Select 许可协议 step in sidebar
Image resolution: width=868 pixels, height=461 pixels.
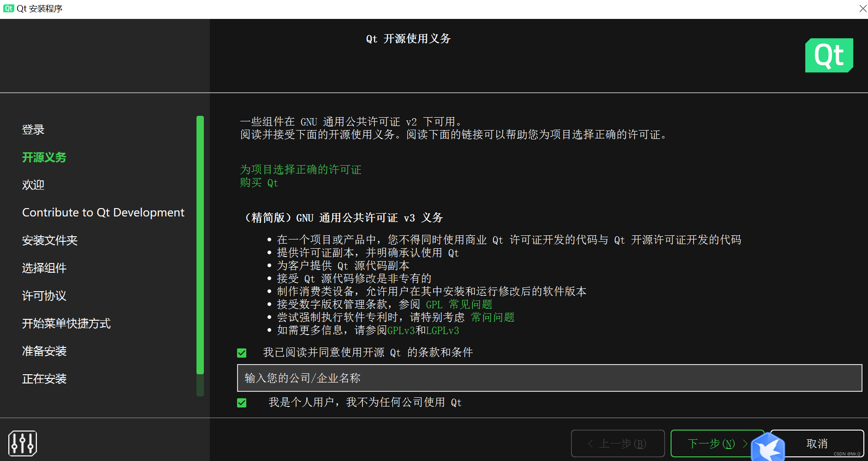(x=44, y=296)
